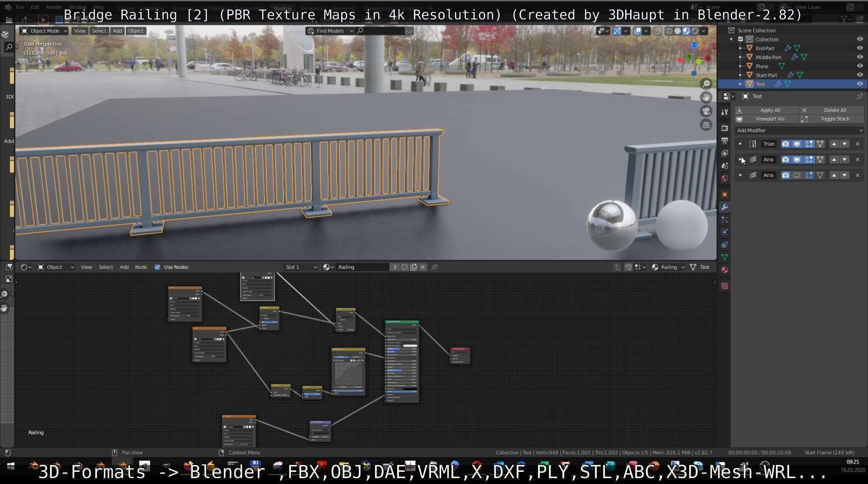Viewport: 868px width, 484px height.
Task: Hide Middle-Part in the outliner
Action: coord(860,57)
